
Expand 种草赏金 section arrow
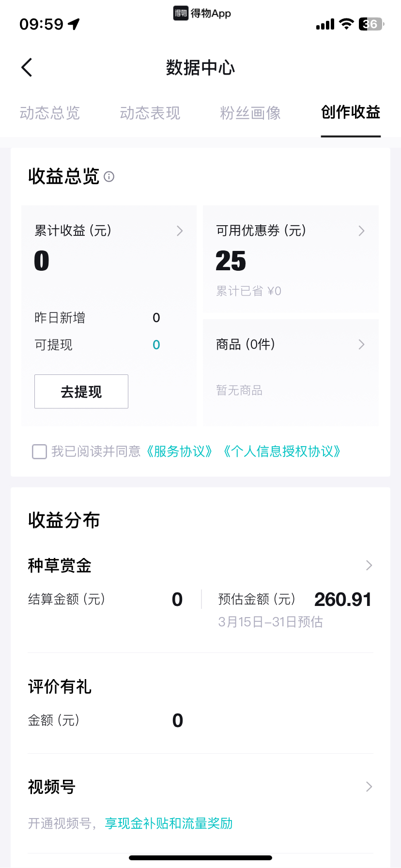pyautogui.click(x=369, y=565)
